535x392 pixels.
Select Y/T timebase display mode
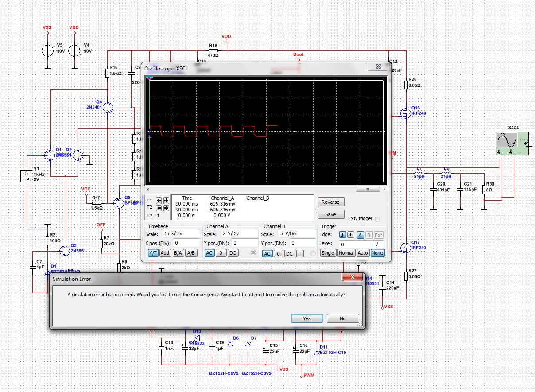[153, 253]
